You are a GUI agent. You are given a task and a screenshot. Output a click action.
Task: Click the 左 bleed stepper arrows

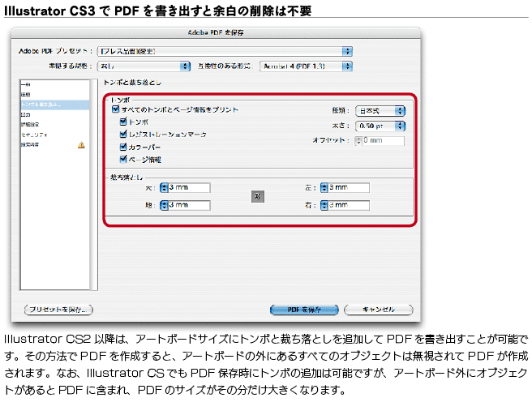click(x=324, y=187)
